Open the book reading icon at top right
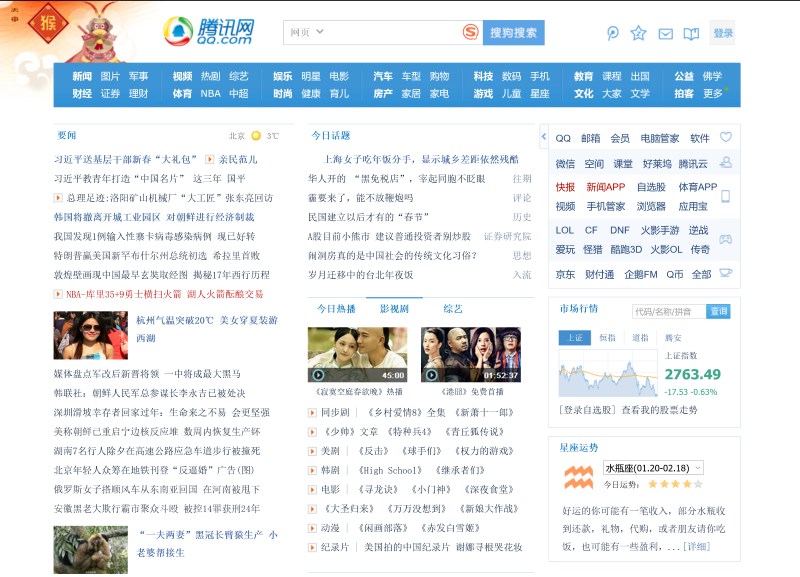Viewport: 800px width, 577px height. coord(690,34)
